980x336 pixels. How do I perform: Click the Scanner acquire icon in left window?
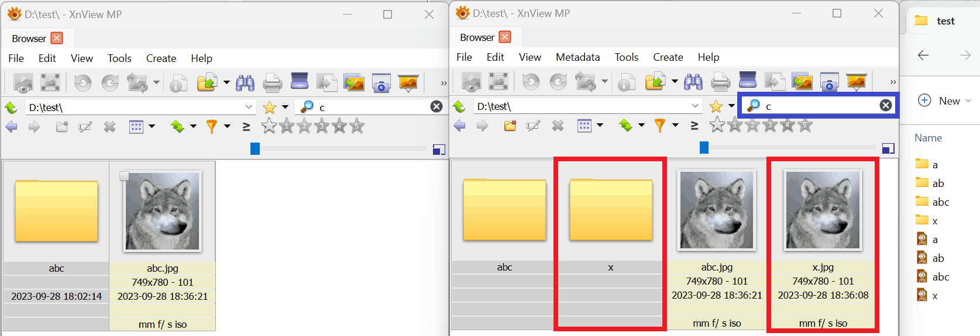300,82
